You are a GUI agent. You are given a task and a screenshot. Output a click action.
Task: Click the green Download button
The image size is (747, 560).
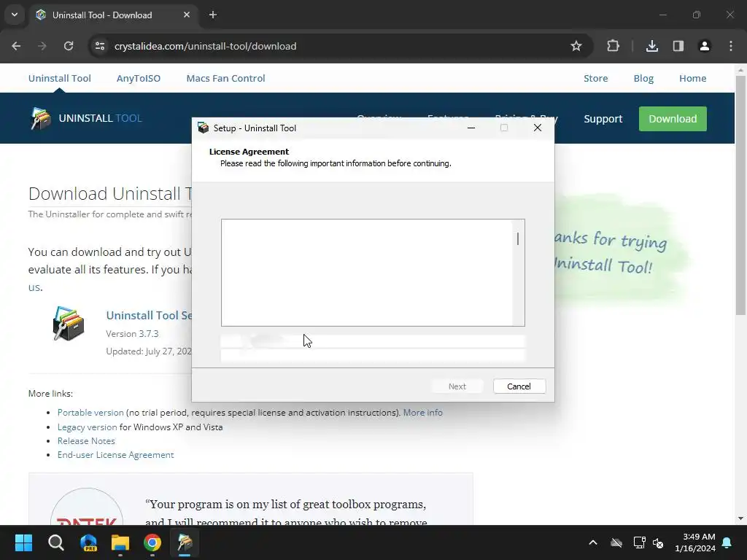coord(673,119)
